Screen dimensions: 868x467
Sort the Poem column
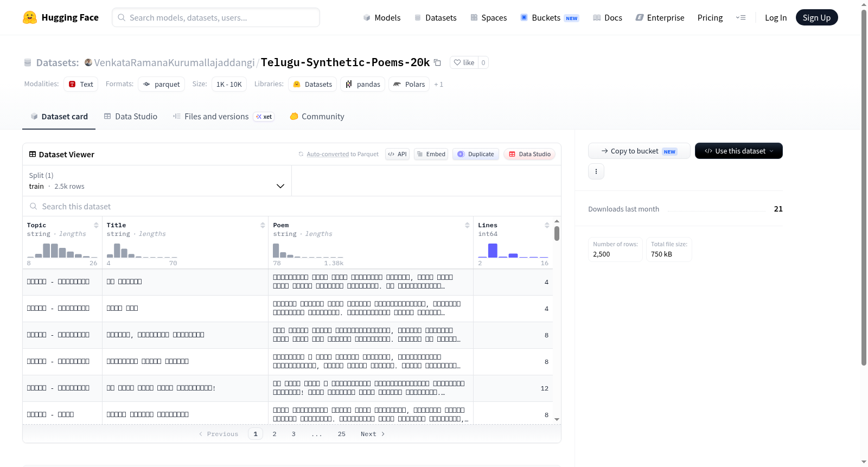click(x=467, y=225)
